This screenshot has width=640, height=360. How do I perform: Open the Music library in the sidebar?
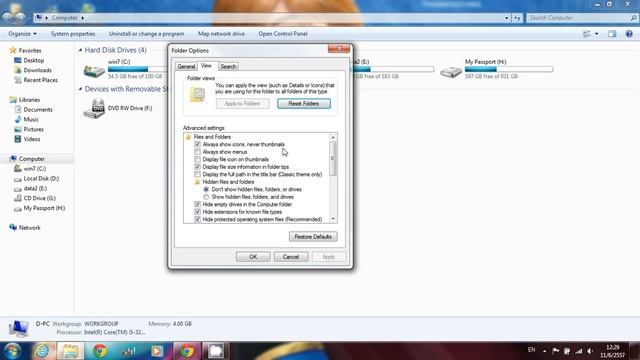pos(31,119)
